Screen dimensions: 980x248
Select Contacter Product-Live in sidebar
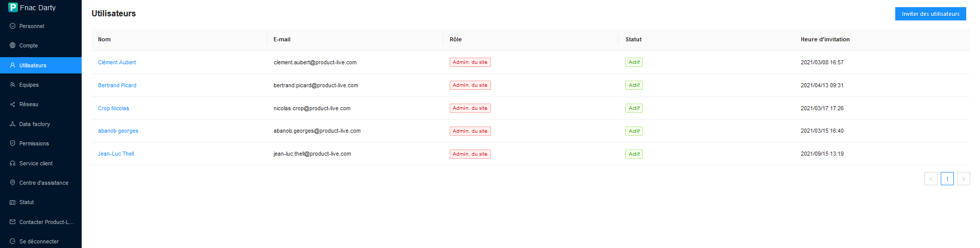coord(46,222)
